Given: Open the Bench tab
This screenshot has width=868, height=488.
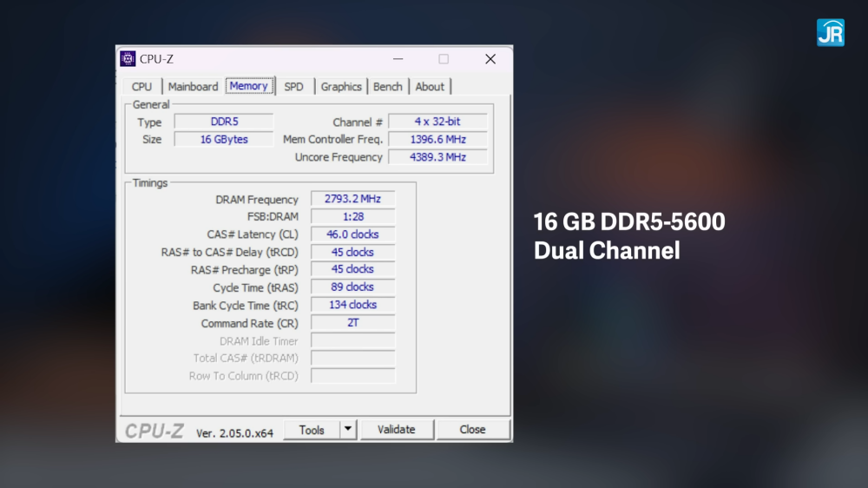Looking at the screenshot, I should click(387, 87).
